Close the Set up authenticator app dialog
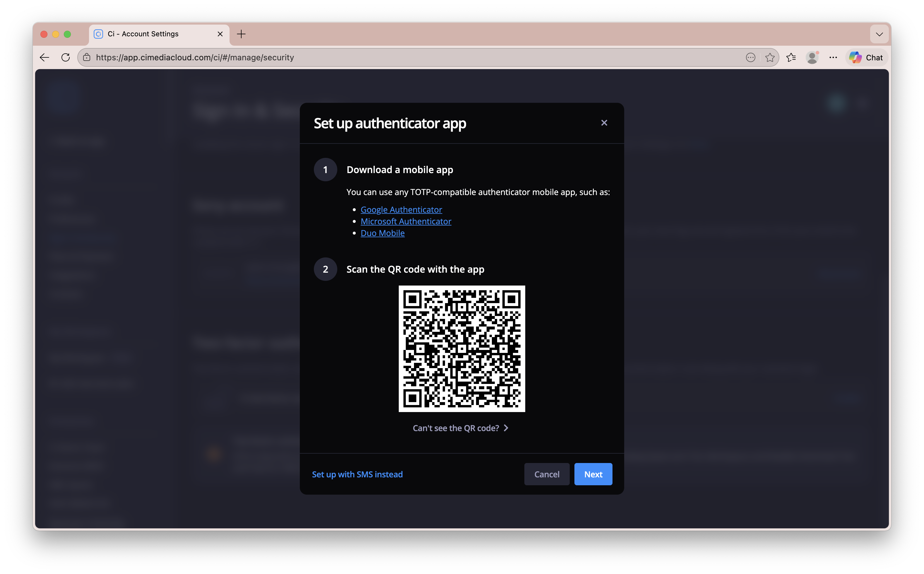 click(x=604, y=123)
